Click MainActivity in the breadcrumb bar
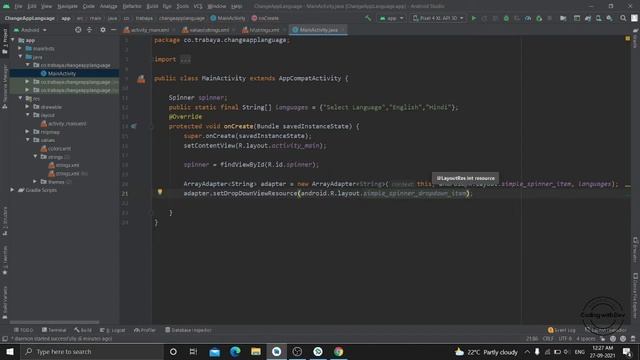The height and width of the screenshot is (360, 640). pos(228,18)
